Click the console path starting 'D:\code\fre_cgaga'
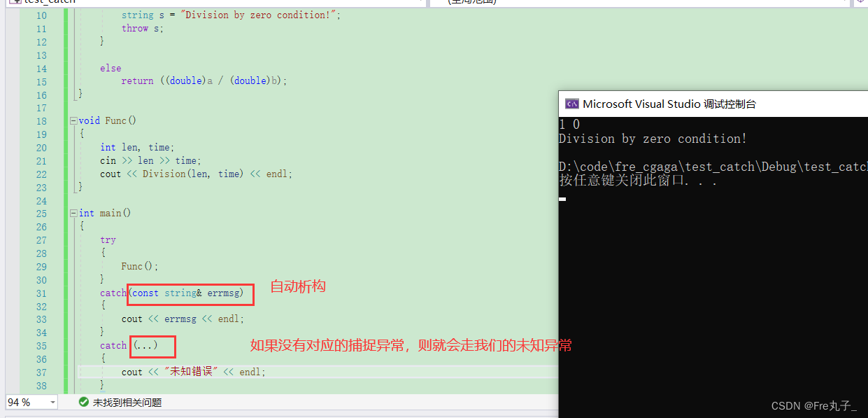868x418 pixels. [713, 167]
